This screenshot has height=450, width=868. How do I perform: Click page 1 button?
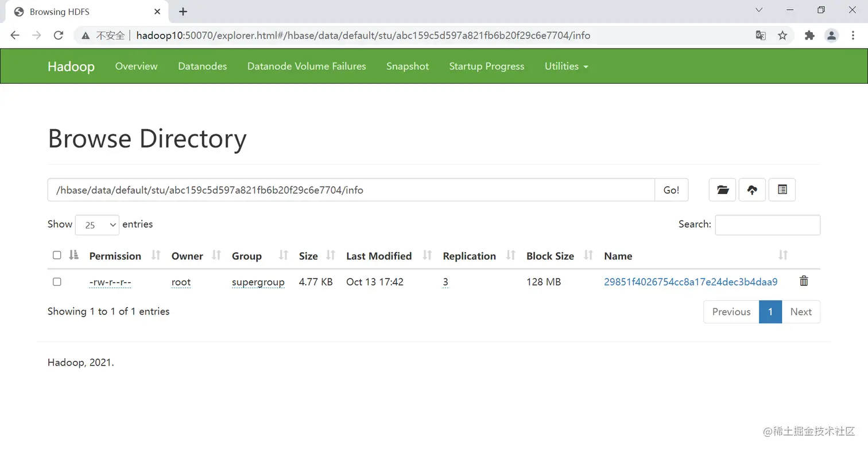point(770,312)
